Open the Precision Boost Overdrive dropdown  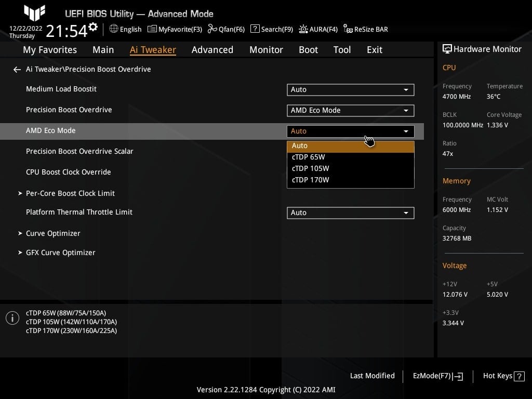click(x=351, y=110)
